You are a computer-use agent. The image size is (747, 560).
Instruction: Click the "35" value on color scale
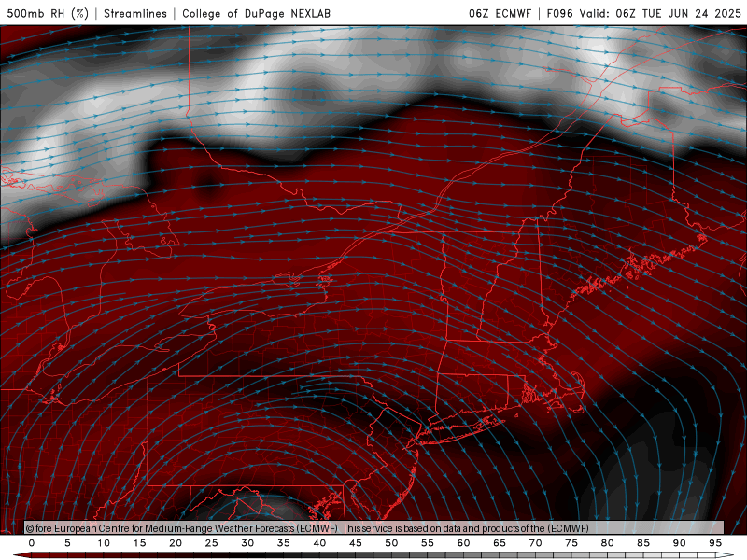284,543
